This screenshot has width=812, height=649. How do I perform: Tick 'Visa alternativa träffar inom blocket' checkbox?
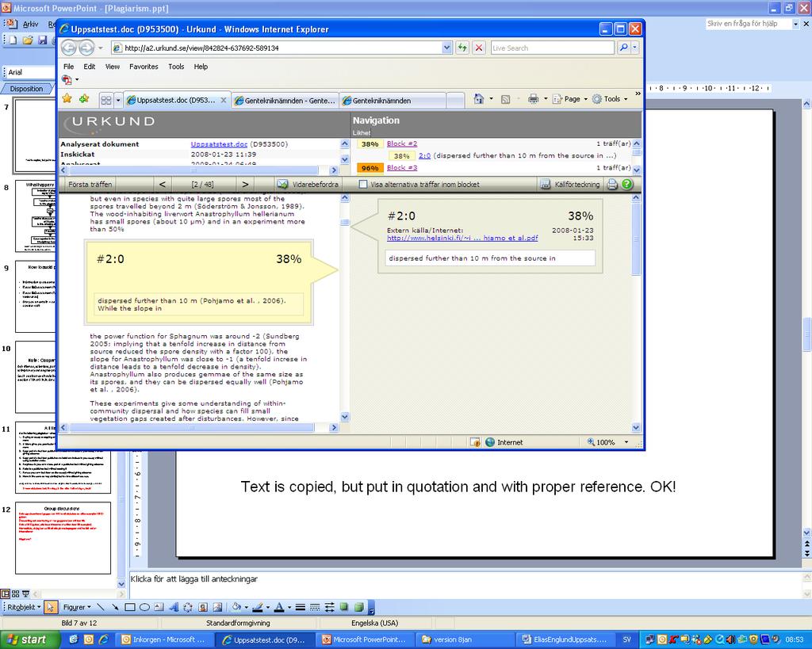(363, 185)
